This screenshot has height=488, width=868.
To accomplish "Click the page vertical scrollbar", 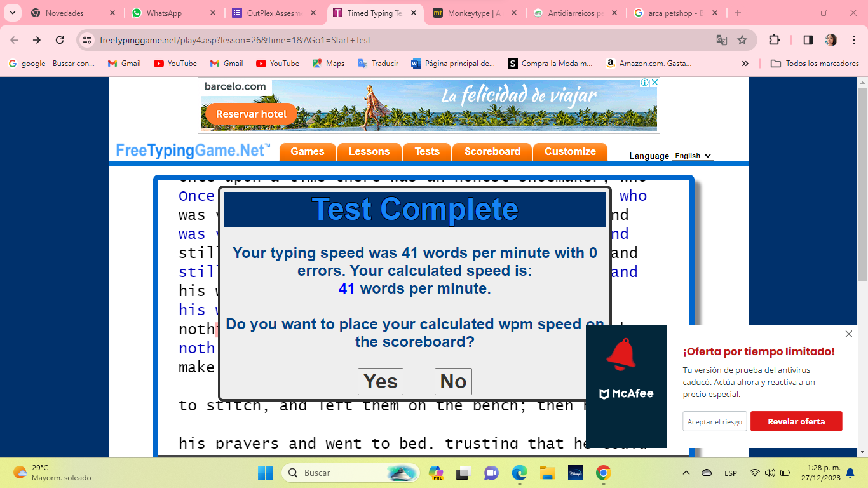I will 862,184.
